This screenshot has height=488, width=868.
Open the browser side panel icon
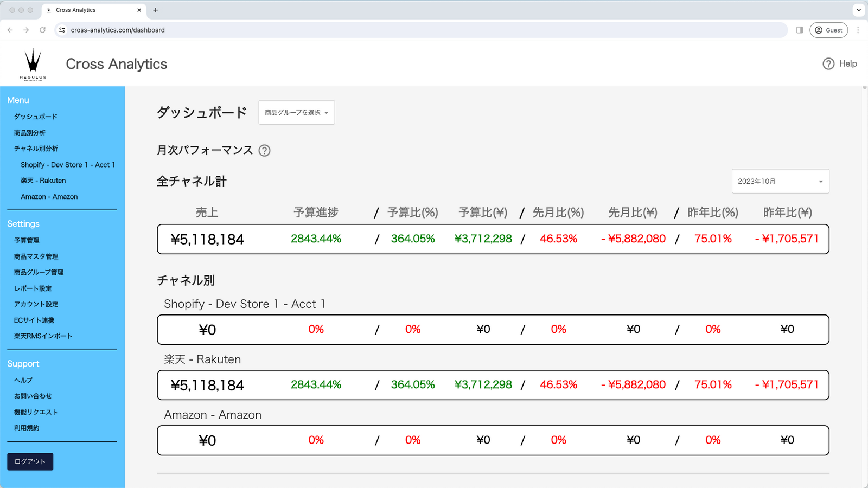tap(799, 30)
